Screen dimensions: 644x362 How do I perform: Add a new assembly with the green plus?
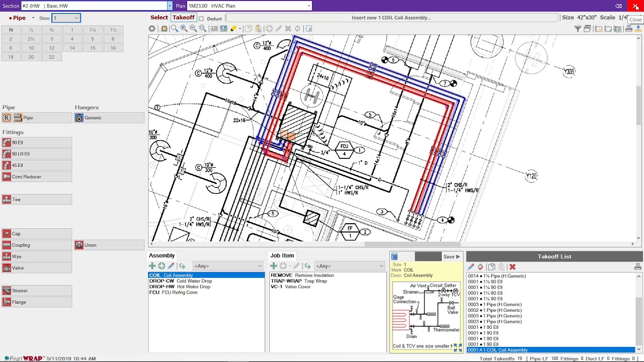(152, 266)
